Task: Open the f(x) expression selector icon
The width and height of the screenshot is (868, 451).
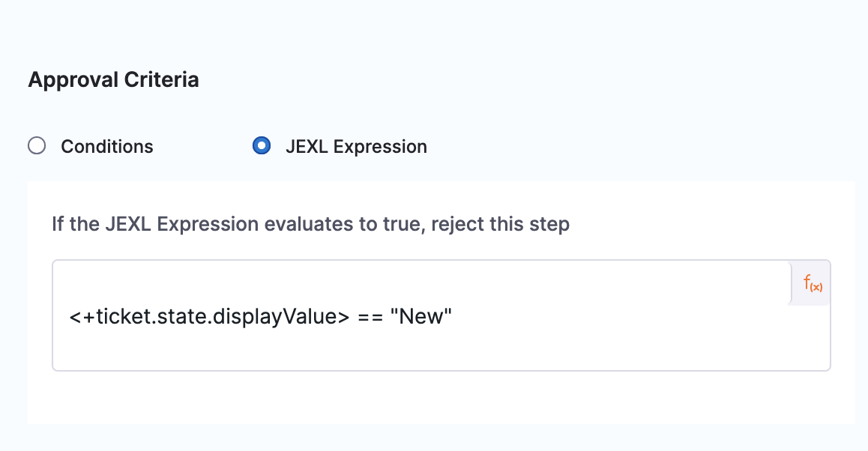Action: tap(813, 283)
